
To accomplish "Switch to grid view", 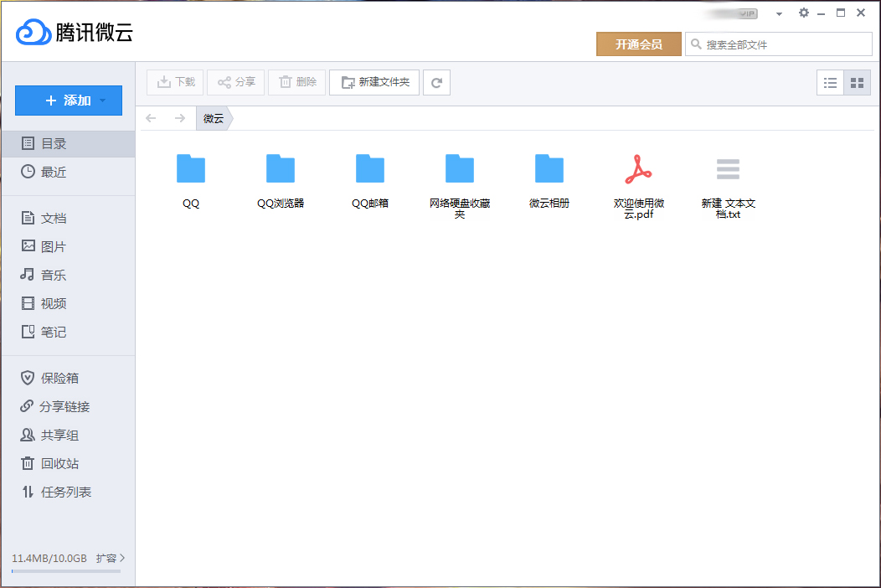I will [x=857, y=82].
